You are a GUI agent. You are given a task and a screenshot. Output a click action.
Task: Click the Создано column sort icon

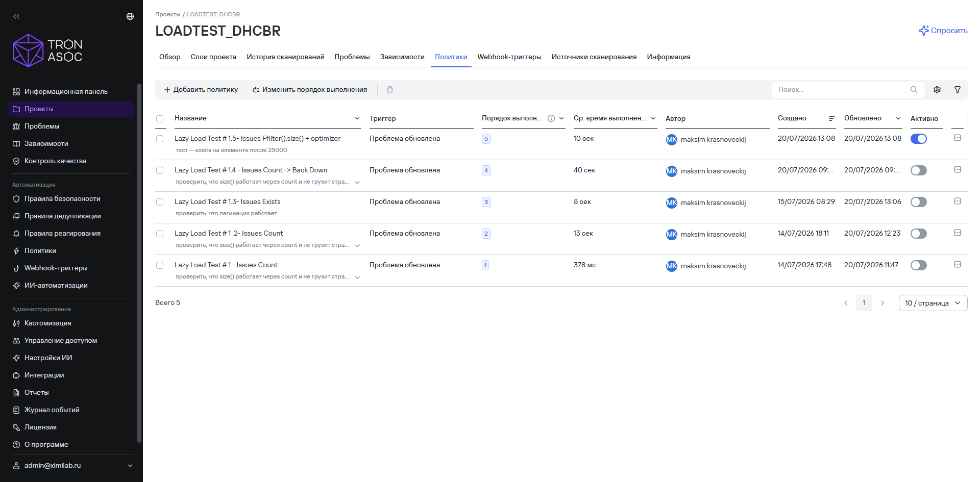click(832, 118)
